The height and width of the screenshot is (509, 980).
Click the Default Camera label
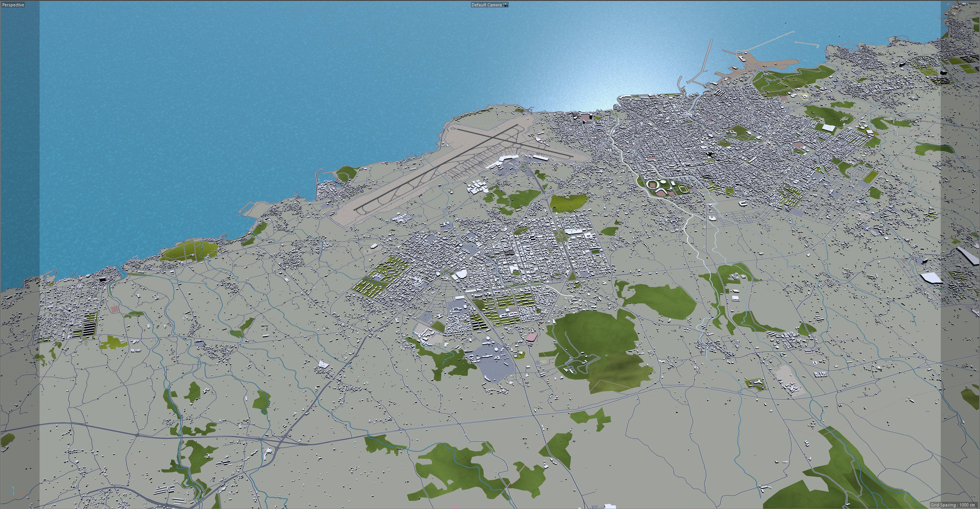tap(486, 5)
